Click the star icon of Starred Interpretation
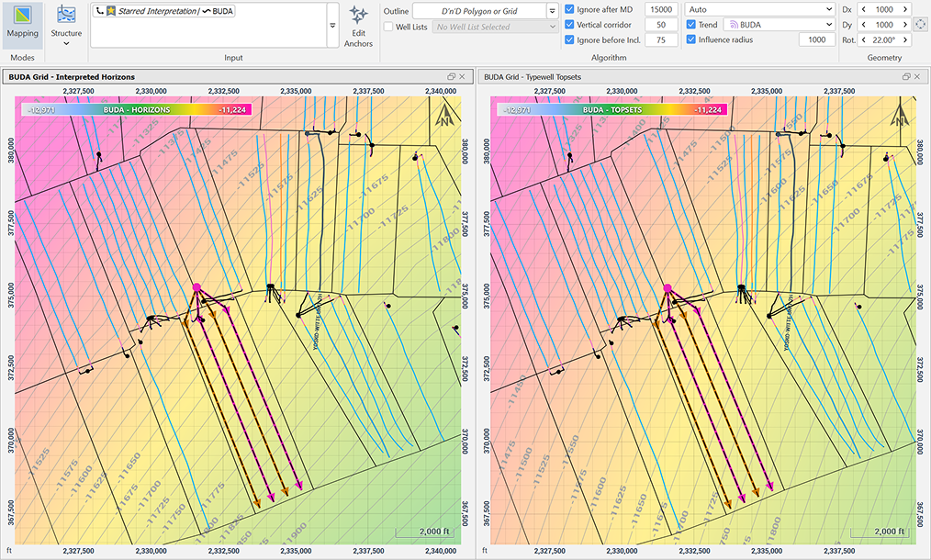Viewport: 931px width, 560px height. [x=111, y=11]
